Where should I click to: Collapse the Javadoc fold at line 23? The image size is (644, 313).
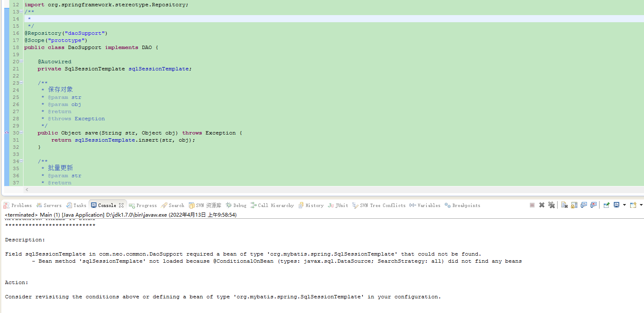pyautogui.click(x=21, y=83)
